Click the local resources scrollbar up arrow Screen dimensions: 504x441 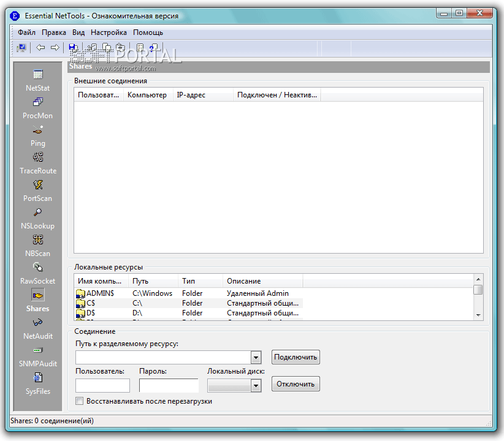coord(478,279)
